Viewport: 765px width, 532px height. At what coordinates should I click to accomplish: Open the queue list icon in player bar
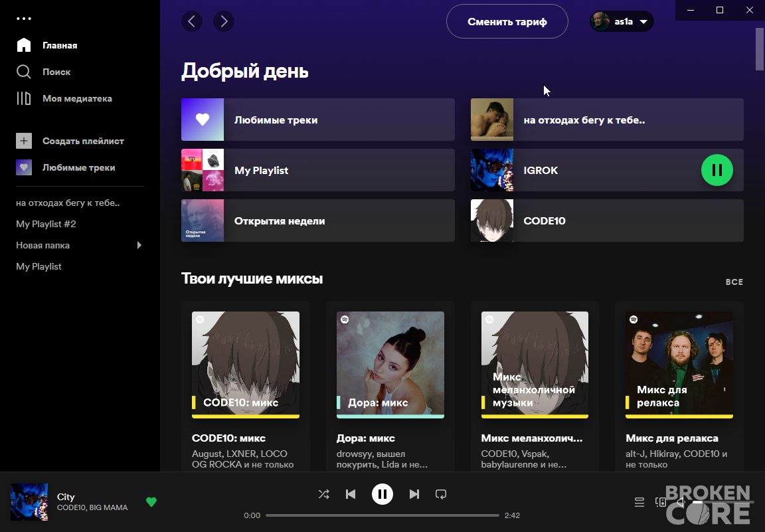click(x=639, y=502)
